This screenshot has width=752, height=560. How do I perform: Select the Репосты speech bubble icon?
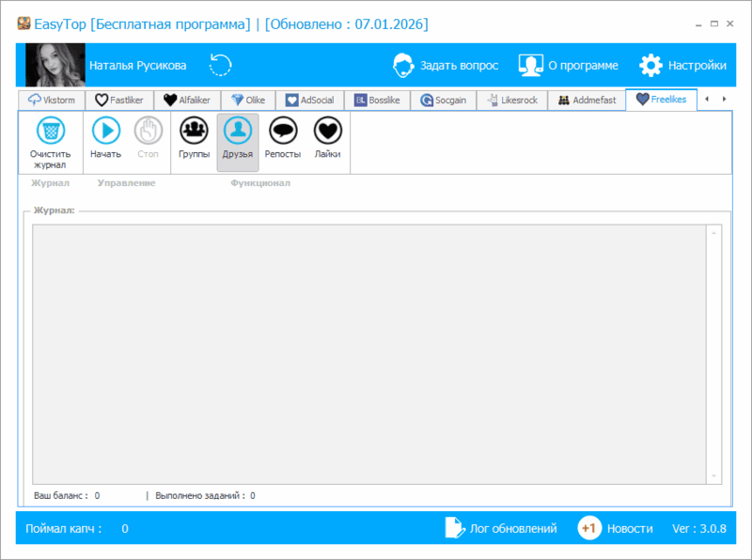tap(283, 131)
